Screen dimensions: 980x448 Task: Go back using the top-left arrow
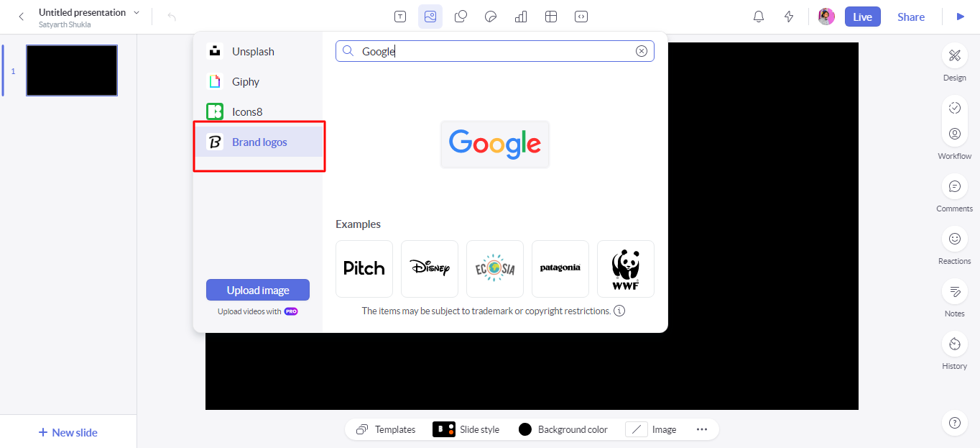[x=22, y=17]
